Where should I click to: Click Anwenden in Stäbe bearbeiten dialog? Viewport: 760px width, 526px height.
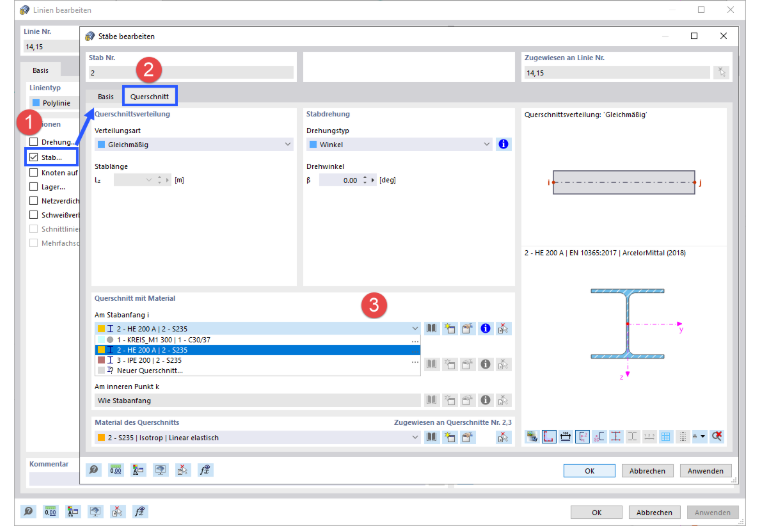[x=705, y=471]
